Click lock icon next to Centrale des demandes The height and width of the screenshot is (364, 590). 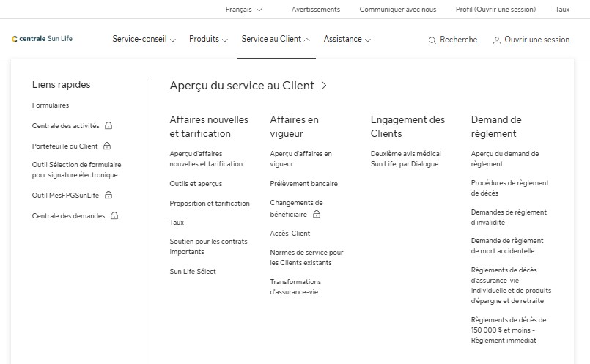pyautogui.click(x=114, y=216)
